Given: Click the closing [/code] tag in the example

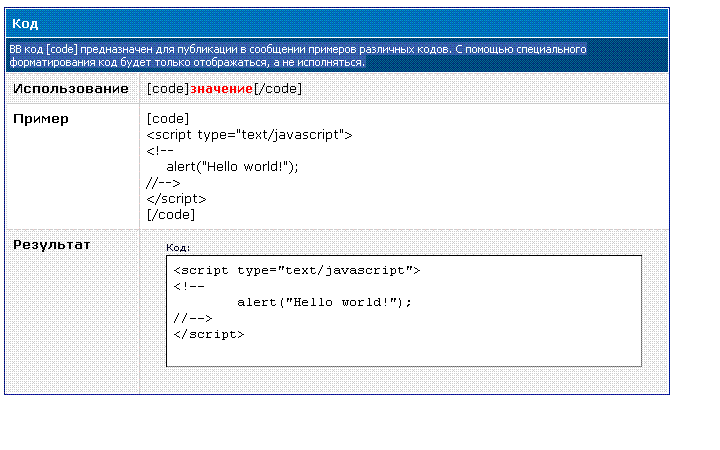Looking at the screenshot, I should click(x=170, y=214).
